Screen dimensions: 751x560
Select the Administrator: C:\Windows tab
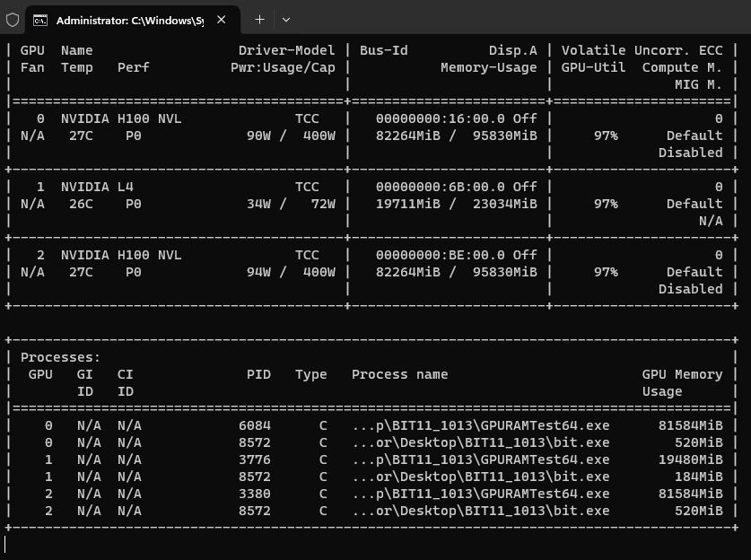(x=132, y=20)
